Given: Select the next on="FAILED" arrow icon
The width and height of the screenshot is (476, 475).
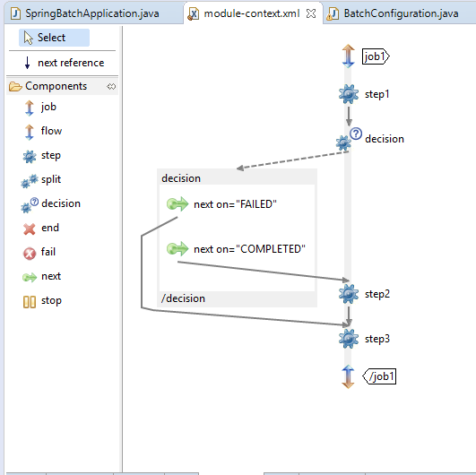Looking at the screenshot, I should [177, 204].
